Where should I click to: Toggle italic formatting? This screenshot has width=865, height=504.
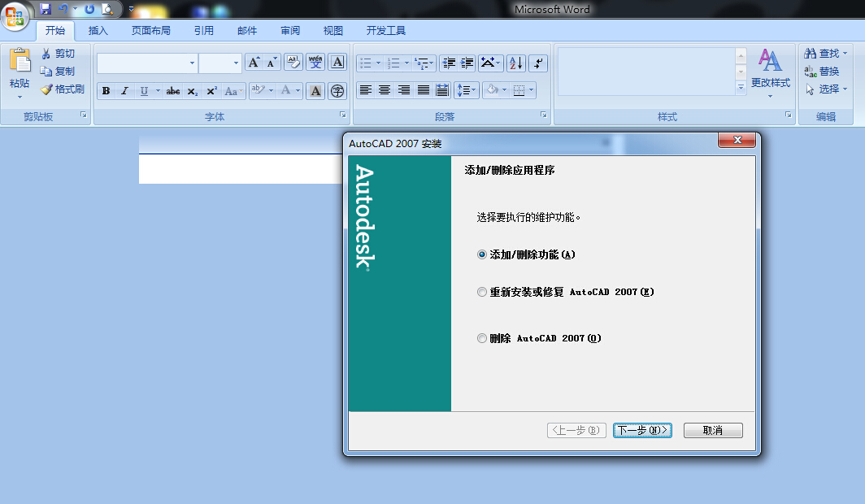[x=124, y=91]
